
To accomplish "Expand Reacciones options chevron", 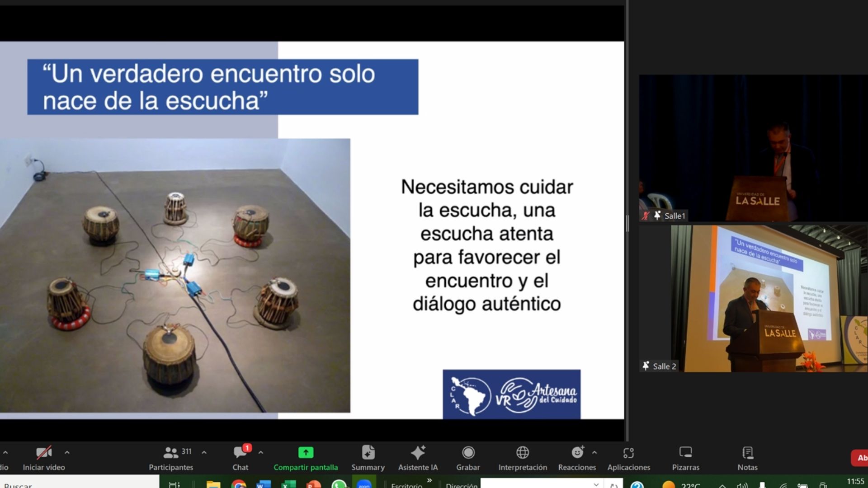I will (594, 452).
